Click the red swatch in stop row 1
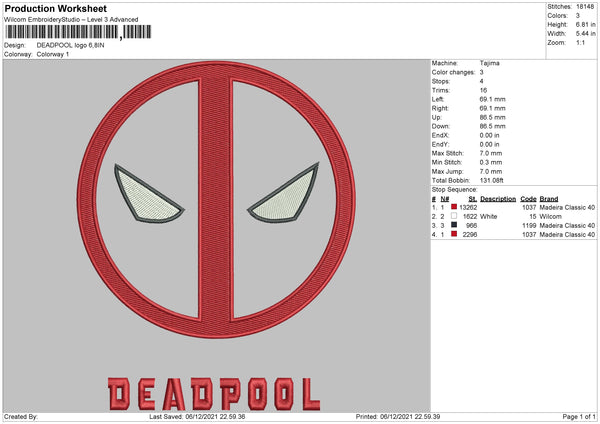600x424 pixels. pyautogui.click(x=454, y=207)
